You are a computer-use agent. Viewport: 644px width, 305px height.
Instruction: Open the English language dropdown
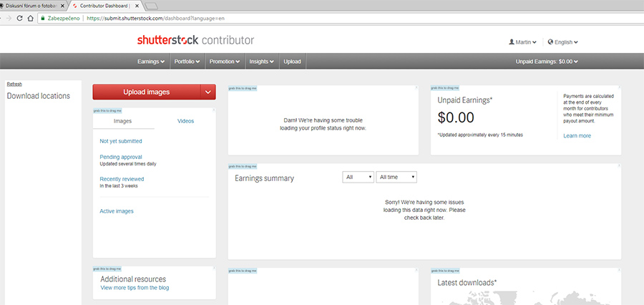pos(562,42)
